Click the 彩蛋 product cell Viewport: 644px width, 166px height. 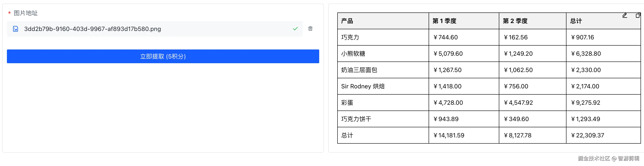coord(347,103)
